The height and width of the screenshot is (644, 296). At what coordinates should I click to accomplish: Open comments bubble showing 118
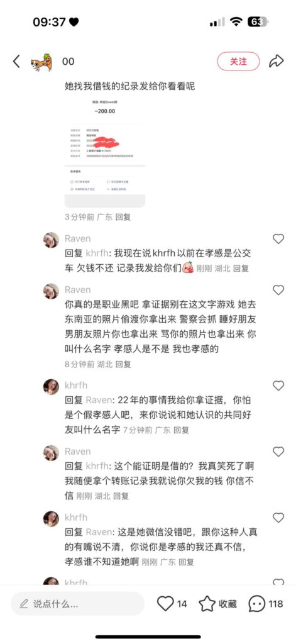pos(257,603)
